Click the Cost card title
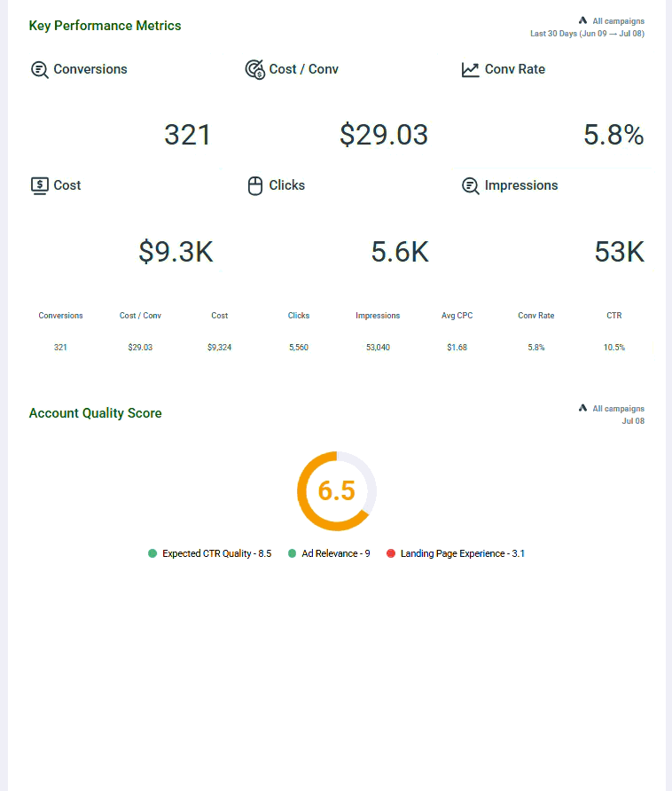Image resolution: width=672 pixels, height=791 pixels. (x=67, y=185)
